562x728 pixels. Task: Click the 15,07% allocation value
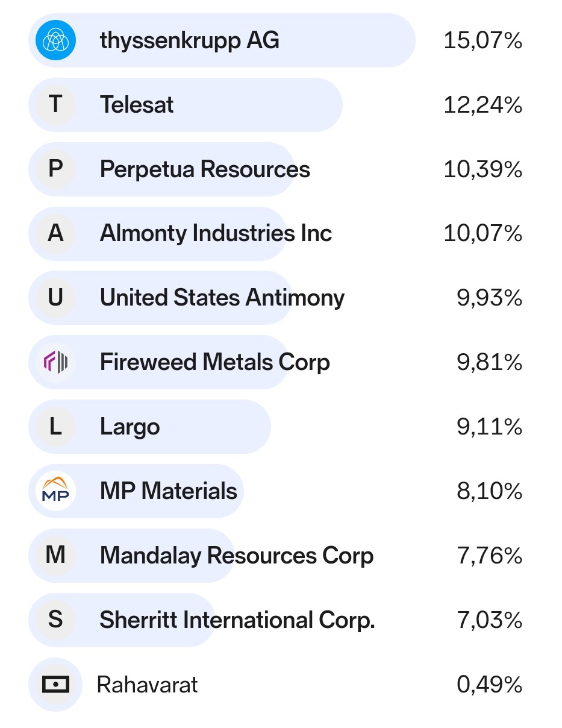click(x=482, y=41)
